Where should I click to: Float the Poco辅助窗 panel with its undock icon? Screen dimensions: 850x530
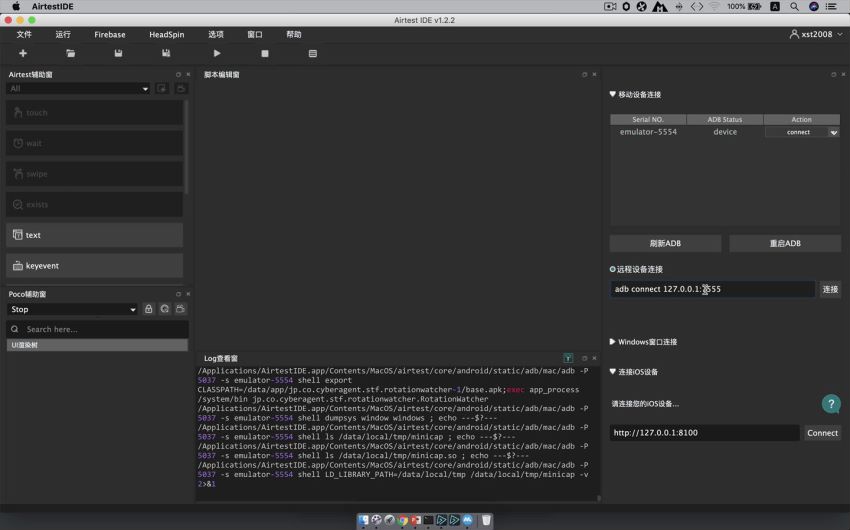coord(178,294)
